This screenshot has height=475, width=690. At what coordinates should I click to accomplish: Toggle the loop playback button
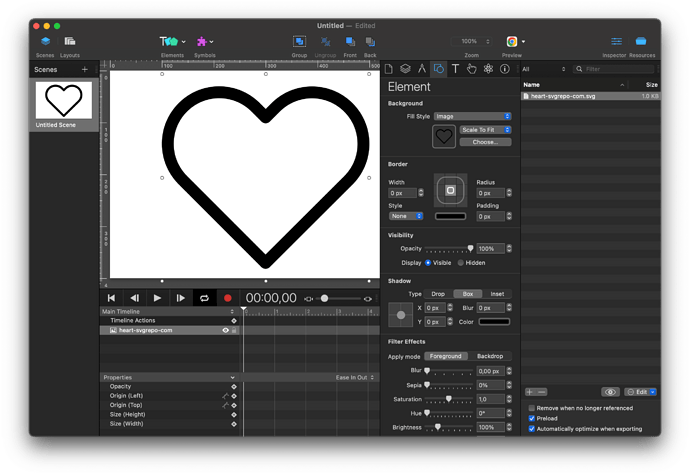(x=204, y=298)
